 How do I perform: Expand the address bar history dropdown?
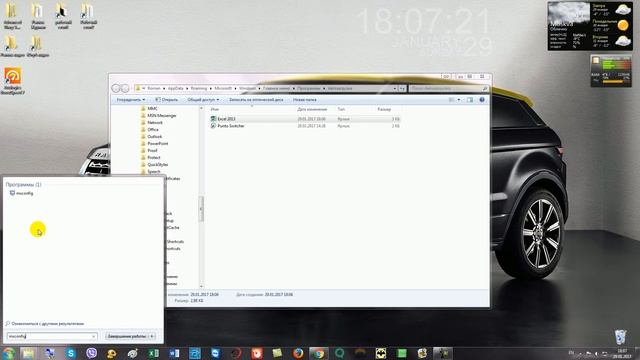[395, 88]
